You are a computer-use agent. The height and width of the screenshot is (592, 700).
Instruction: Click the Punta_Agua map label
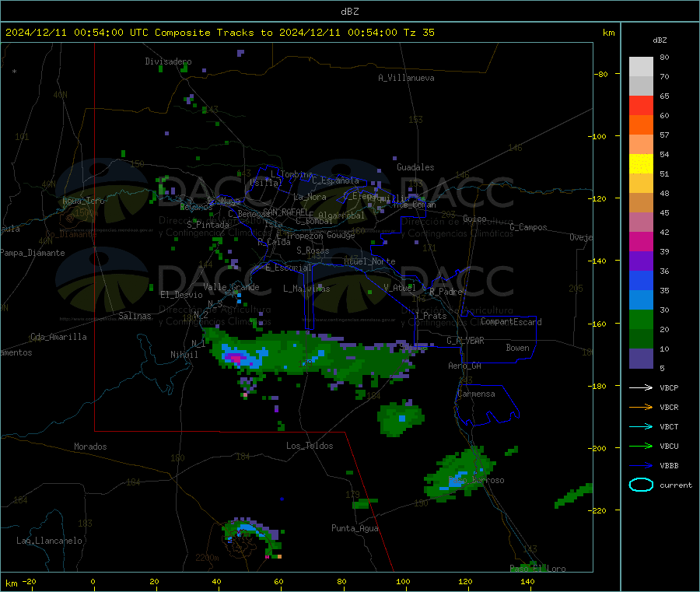355,528
